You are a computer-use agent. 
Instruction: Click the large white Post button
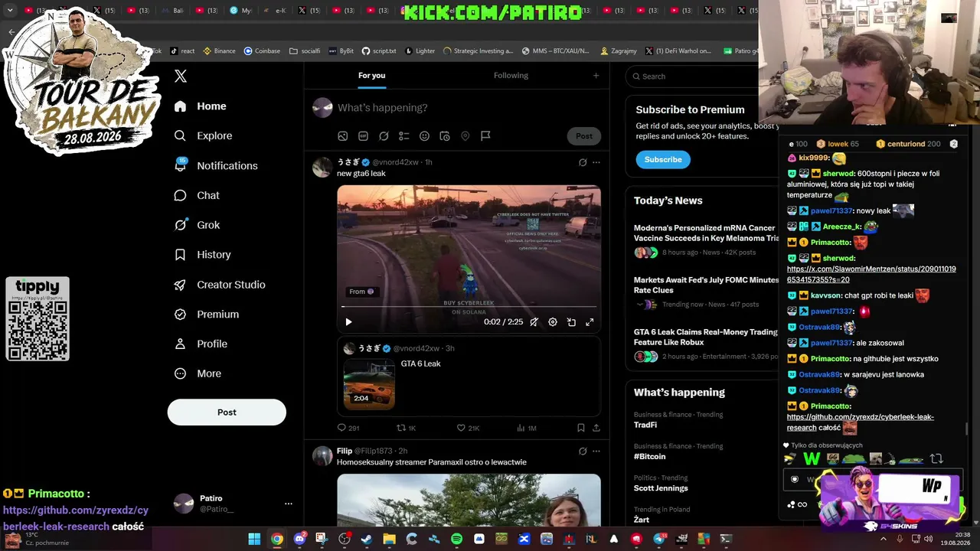[227, 412]
